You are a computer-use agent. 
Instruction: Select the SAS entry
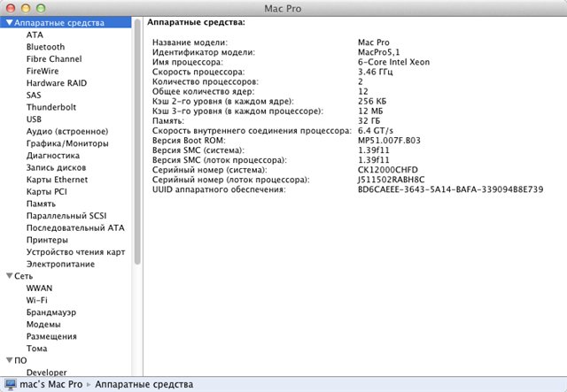[x=34, y=95]
